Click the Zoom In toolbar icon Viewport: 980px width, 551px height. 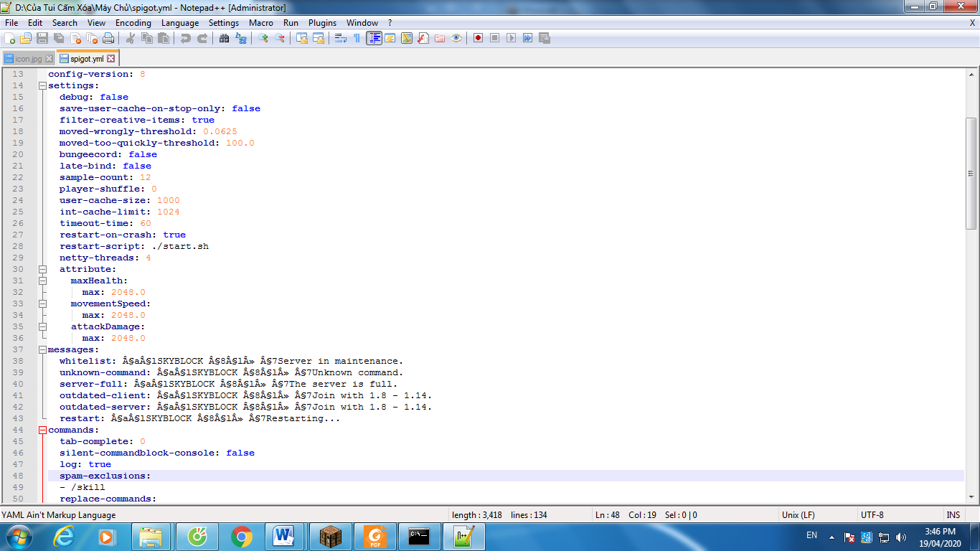coord(263,38)
